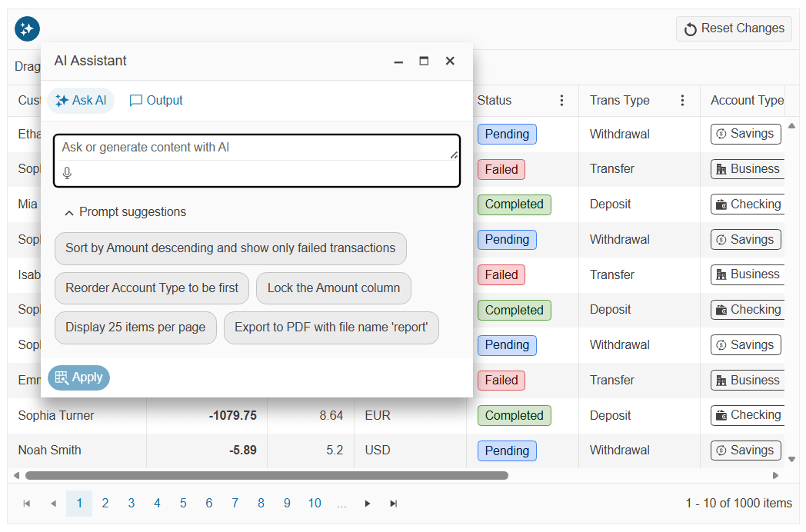This screenshot has width=806, height=532.
Task: Click the chat bubble icon beside Output
Action: 135,100
